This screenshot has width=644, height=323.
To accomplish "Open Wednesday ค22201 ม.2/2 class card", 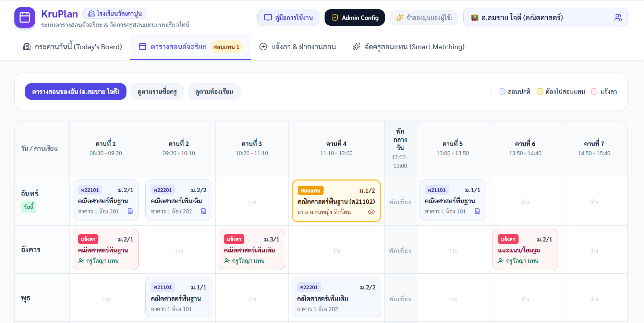I will pos(336,297).
